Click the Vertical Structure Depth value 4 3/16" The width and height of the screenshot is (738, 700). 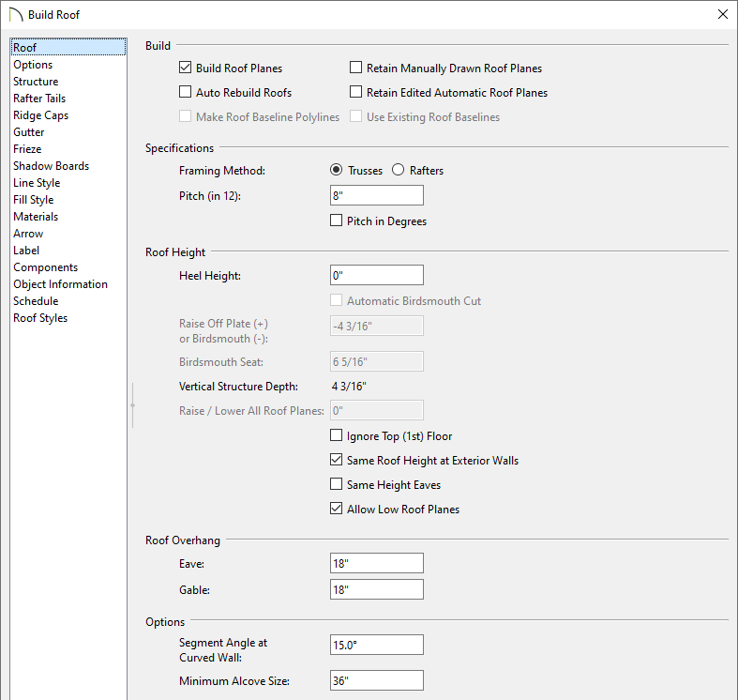coord(349,387)
